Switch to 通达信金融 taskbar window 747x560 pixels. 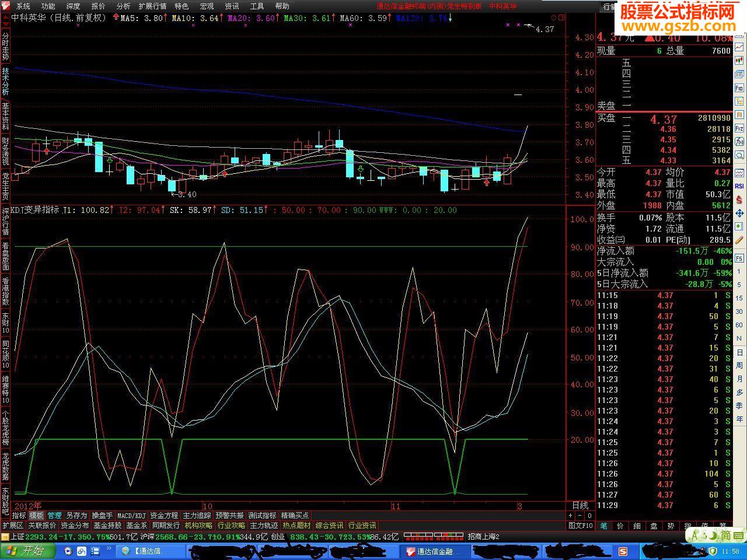(x=434, y=551)
